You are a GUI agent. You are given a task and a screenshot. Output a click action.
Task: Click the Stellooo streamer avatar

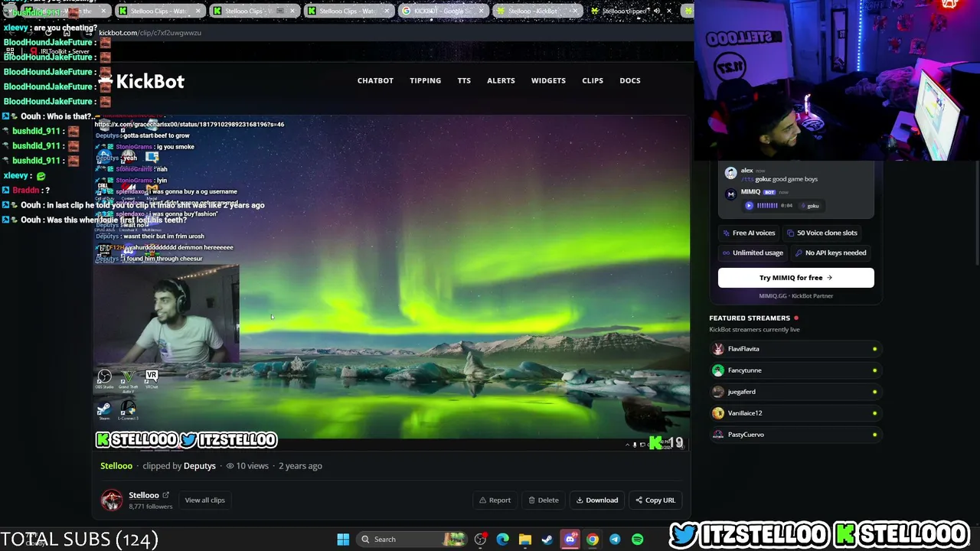[x=112, y=500]
